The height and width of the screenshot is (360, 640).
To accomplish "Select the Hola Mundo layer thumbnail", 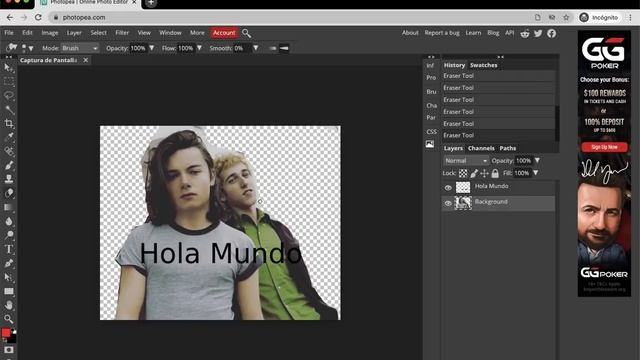I will click(463, 187).
